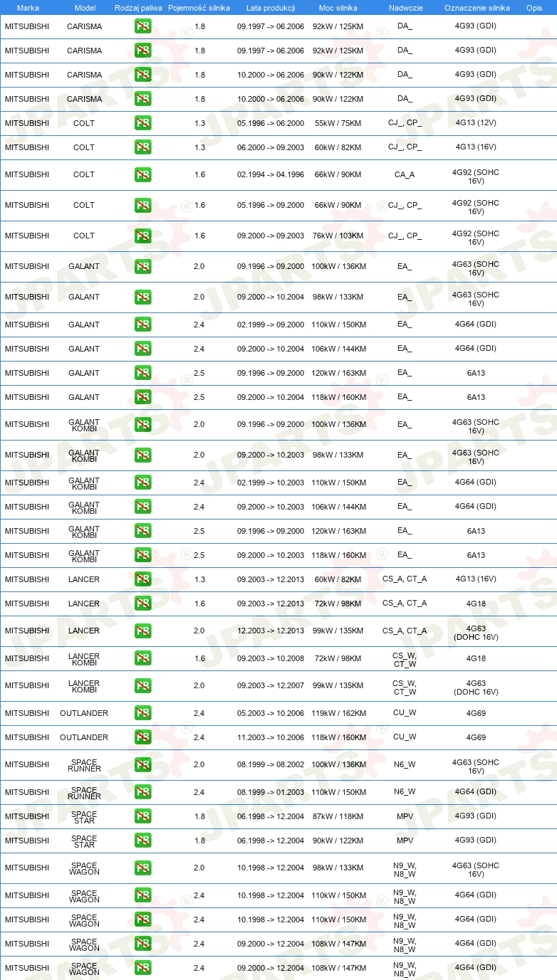Viewport: 557px width, 980px height.
Task: Select the 06.2000 -> 09.2003 production years cell
Action: [x=271, y=147]
